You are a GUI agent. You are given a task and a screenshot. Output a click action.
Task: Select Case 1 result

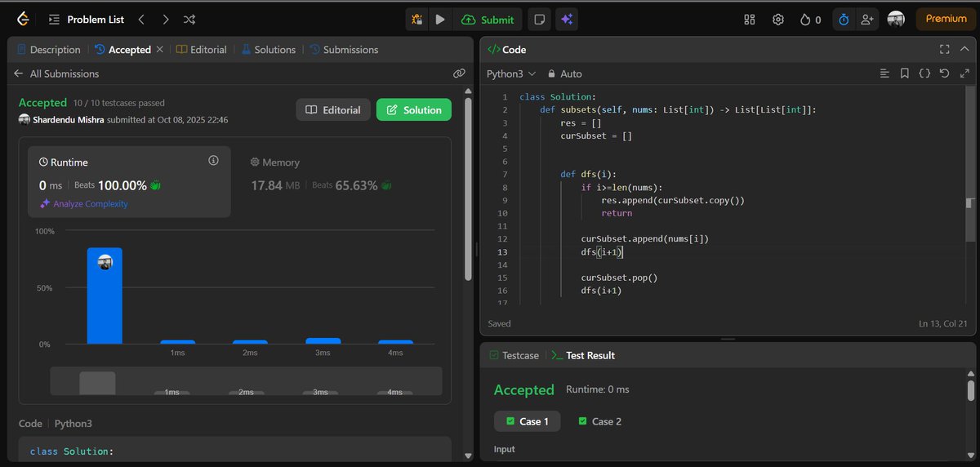tap(527, 421)
